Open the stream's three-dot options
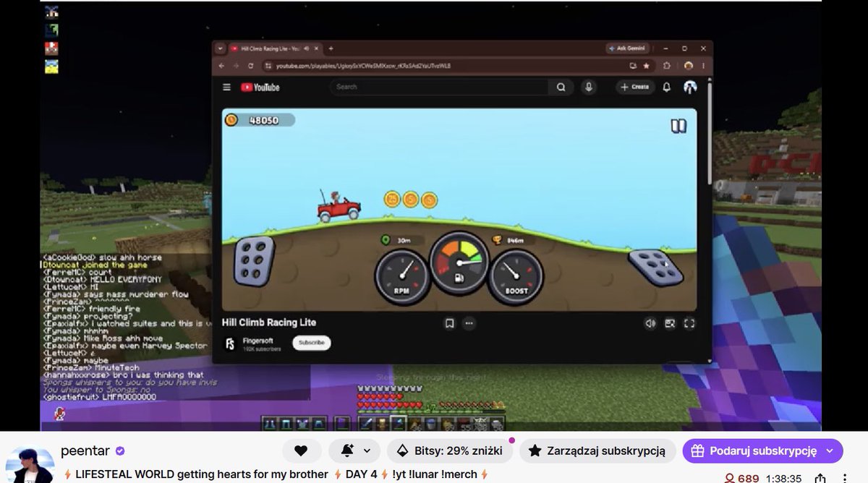Image resolution: width=868 pixels, height=483 pixels. click(845, 478)
